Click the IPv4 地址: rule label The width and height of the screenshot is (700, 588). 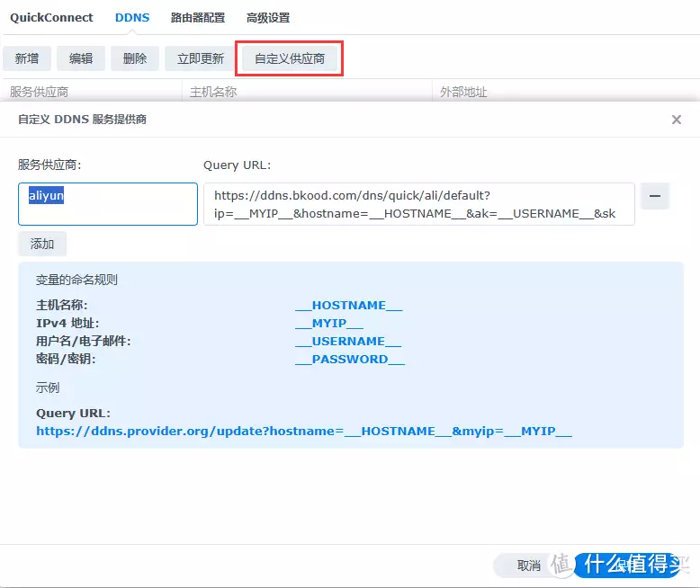click(67, 323)
